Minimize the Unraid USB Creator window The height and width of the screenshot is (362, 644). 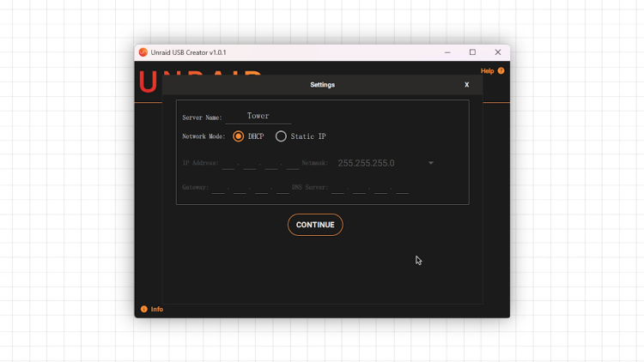coord(447,52)
